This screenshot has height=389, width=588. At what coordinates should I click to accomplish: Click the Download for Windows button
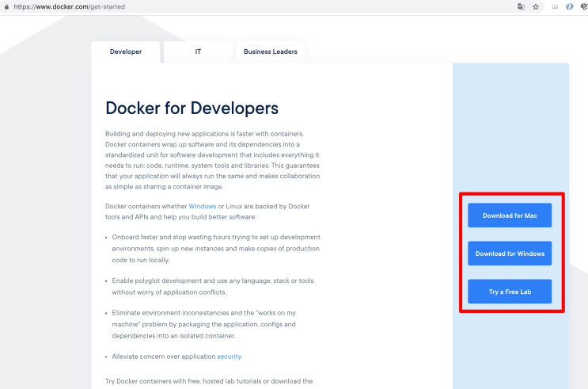pyautogui.click(x=510, y=254)
